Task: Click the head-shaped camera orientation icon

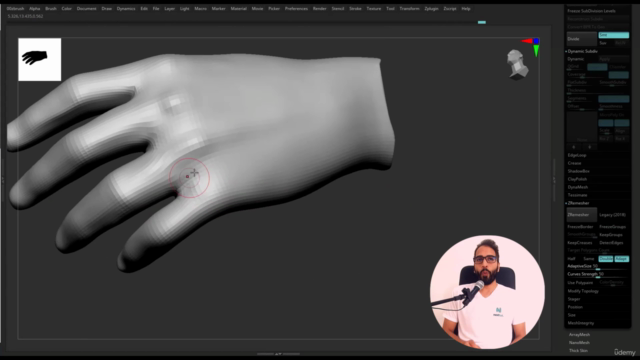Action: point(517,64)
